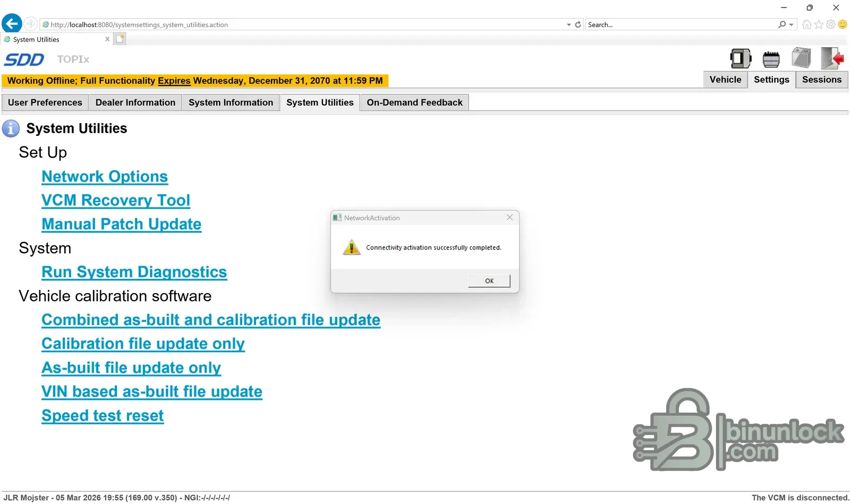Close the NetworkActivation dialog with X
This screenshot has width=850, height=504.
509,217
